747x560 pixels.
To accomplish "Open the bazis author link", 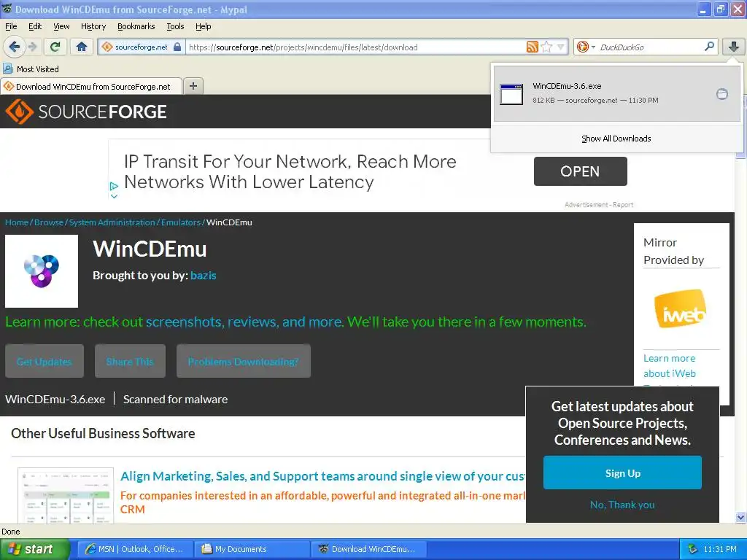I will [204, 275].
